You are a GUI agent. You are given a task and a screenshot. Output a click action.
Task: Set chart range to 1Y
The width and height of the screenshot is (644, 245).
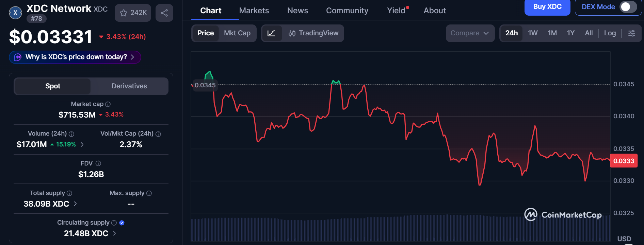click(x=570, y=33)
